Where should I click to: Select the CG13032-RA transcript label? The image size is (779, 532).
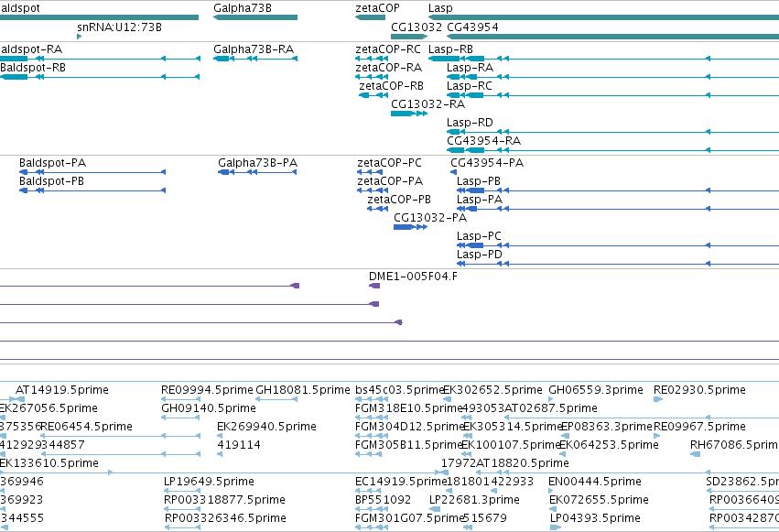pyautogui.click(x=427, y=104)
